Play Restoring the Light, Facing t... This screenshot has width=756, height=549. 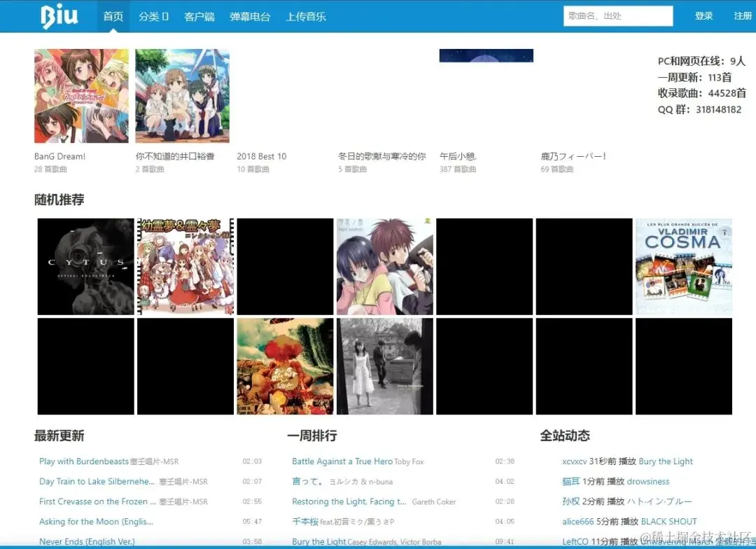pyautogui.click(x=349, y=501)
